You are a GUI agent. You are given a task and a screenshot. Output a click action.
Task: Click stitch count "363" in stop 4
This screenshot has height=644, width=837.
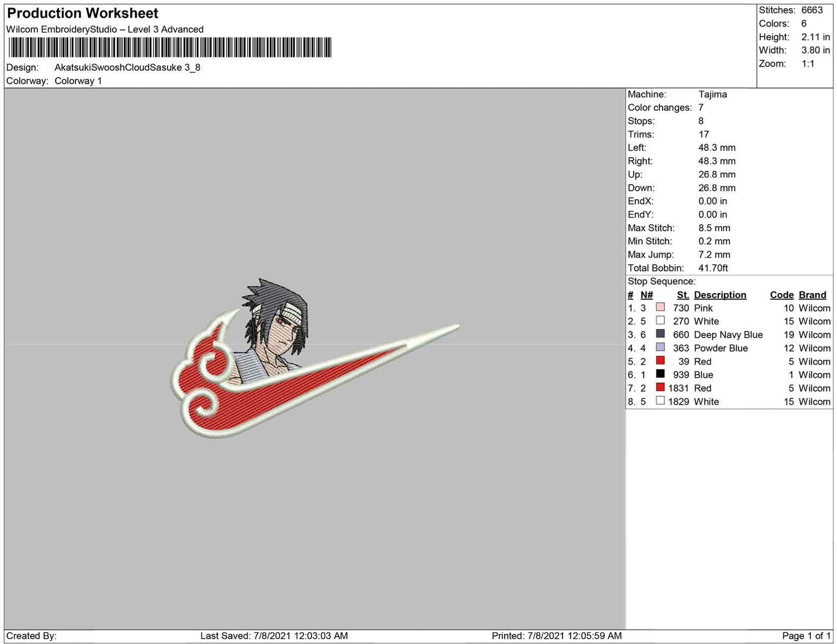click(681, 348)
